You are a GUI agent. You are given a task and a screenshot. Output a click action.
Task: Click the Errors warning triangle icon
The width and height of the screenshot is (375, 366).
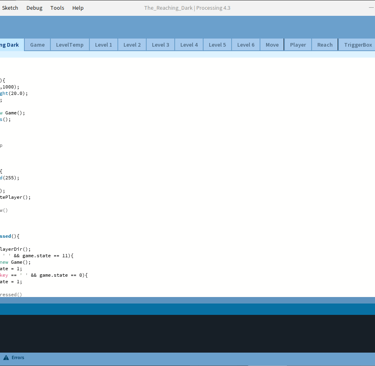[6, 358]
